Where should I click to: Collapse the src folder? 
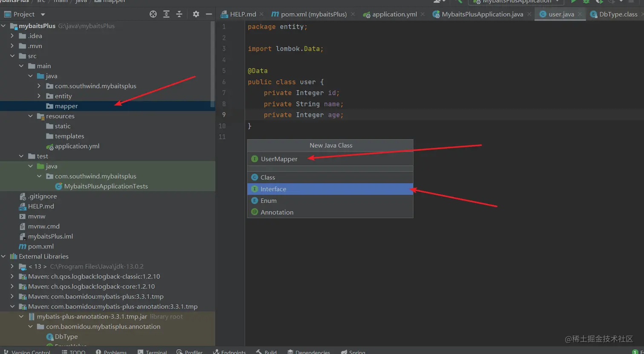tap(12, 56)
